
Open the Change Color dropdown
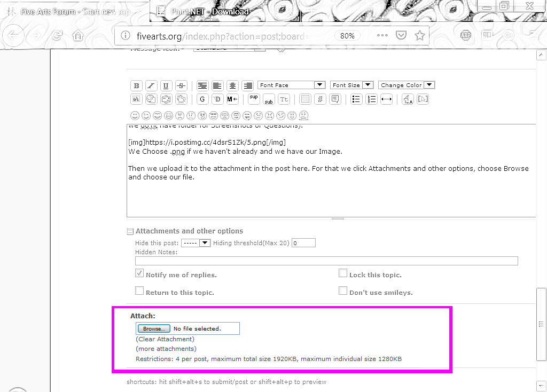coord(407,85)
